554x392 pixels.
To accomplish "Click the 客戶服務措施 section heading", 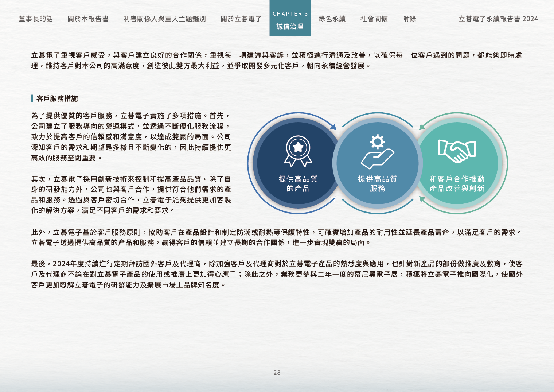I will pyautogui.click(x=57, y=98).
